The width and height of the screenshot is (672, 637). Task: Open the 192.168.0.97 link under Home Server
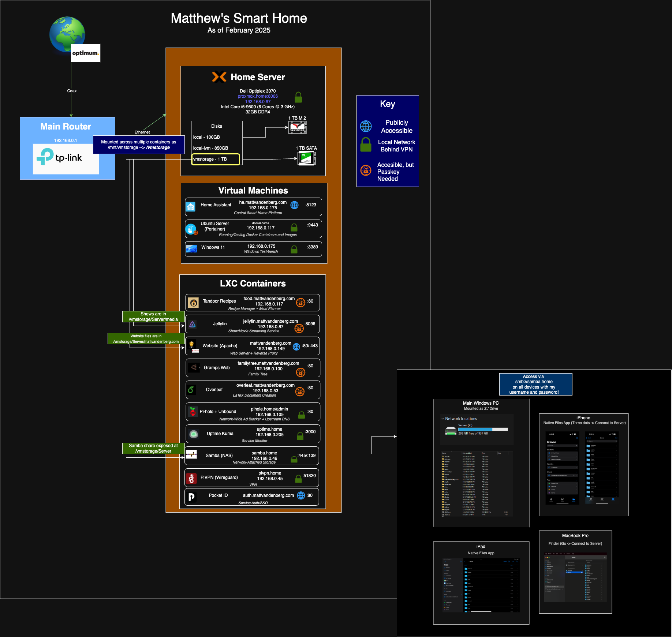click(x=258, y=102)
